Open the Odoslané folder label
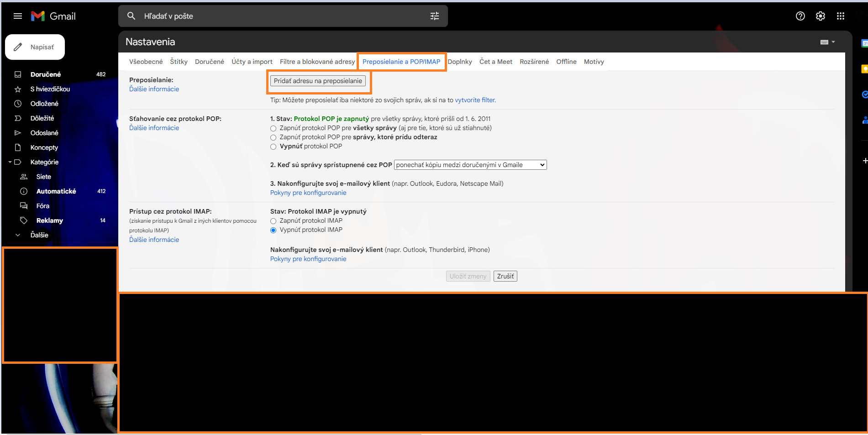 (x=44, y=133)
